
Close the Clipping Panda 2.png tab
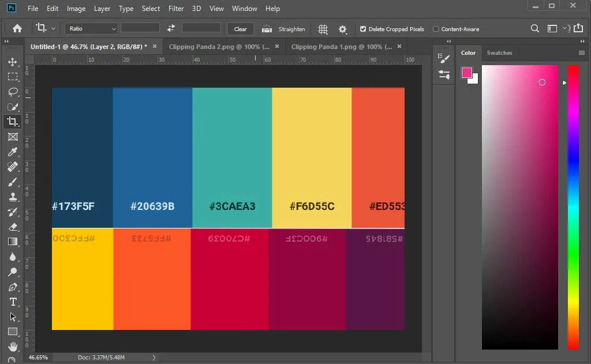click(x=277, y=46)
